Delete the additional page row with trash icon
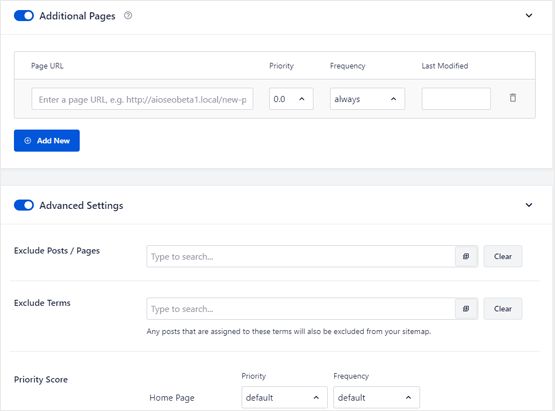 point(513,98)
